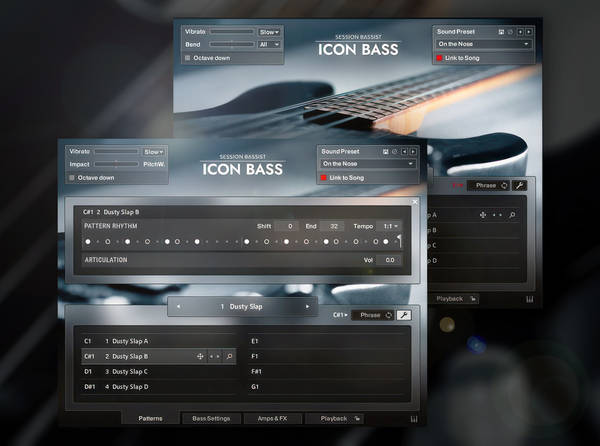This screenshot has height=446, width=600.
Task: Toggle the first filled step in the pattern rhythm
Action: click(x=88, y=242)
